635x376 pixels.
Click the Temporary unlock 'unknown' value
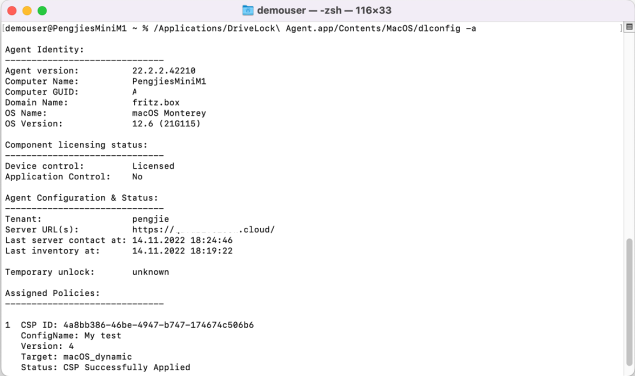point(150,272)
